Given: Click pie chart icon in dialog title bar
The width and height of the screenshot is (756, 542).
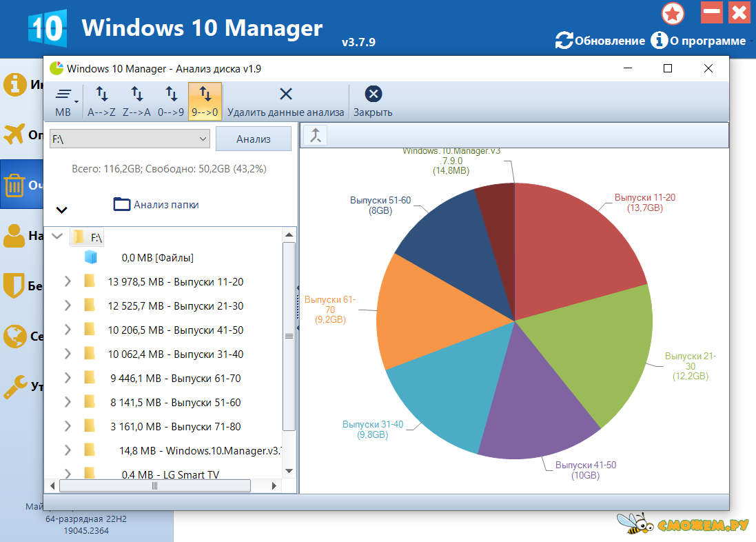Looking at the screenshot, I should click(57, 68).
